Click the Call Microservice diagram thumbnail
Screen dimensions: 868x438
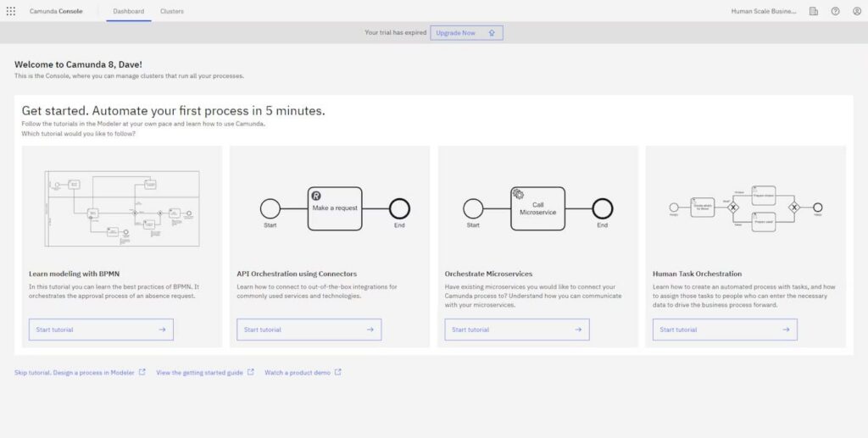point(537,208)
